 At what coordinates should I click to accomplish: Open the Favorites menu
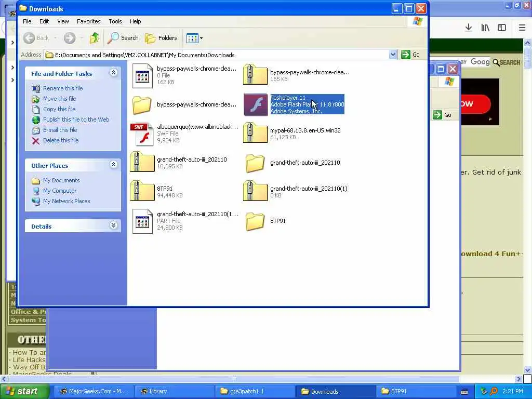(x=88, y=21)
